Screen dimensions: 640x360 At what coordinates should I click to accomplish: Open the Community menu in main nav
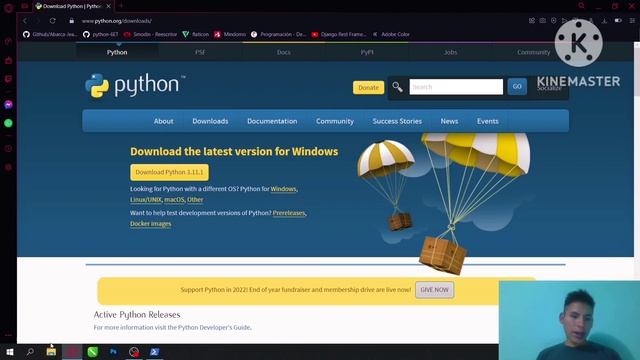click(335, 121)
